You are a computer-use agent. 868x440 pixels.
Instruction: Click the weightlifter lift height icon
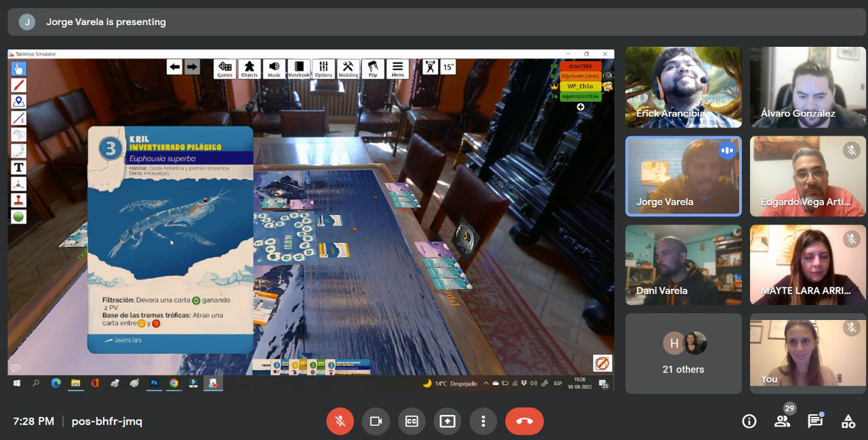coord(431,66)
